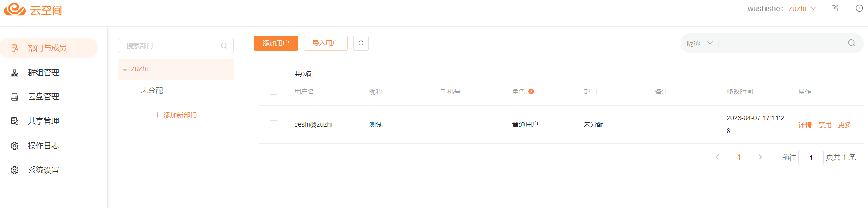
Task: Open the message bubble icon at top right
Action: [x=859, y=8]
